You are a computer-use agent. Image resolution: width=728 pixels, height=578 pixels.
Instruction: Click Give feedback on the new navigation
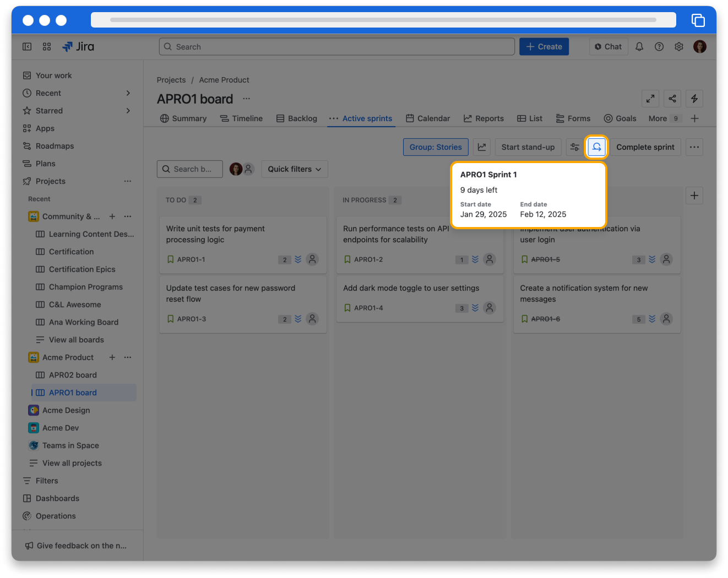point(76,545)
